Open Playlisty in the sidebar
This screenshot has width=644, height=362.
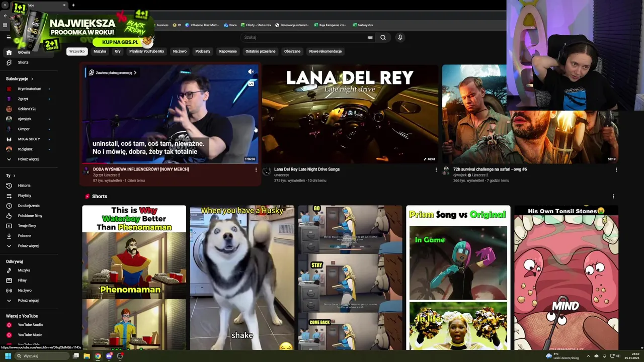point(28,196)
